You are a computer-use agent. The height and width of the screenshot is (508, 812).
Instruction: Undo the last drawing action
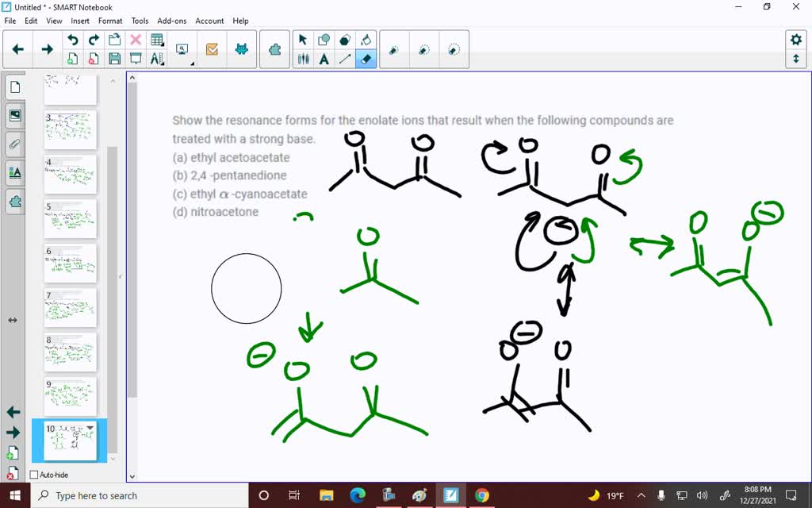click(72, 38)
